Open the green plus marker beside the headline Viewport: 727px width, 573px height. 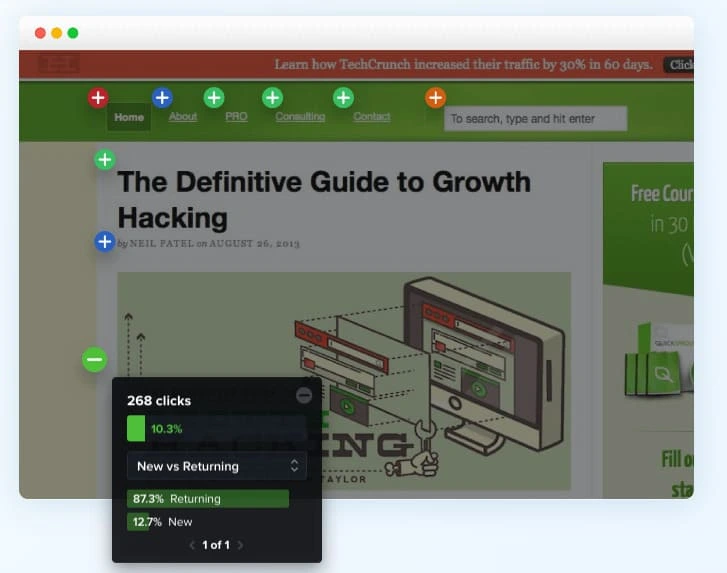click(105, 160)
